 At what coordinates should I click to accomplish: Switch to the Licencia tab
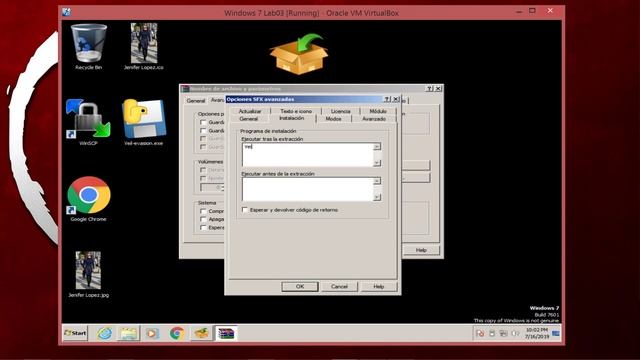click(340, 111)
